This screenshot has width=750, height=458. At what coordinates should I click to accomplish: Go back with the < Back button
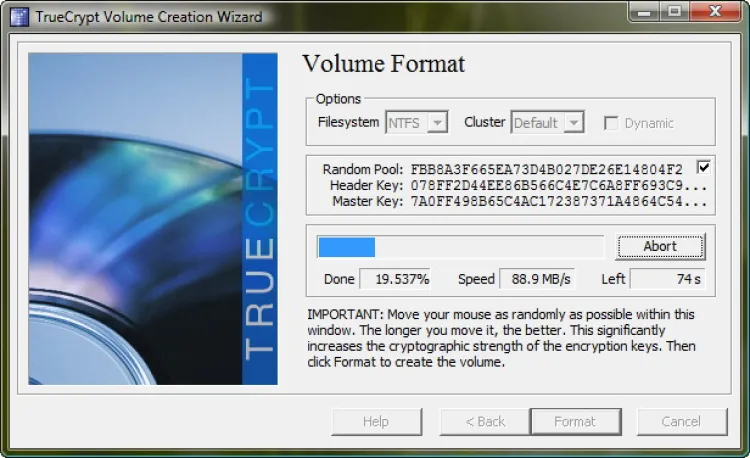tap(485, 422)
